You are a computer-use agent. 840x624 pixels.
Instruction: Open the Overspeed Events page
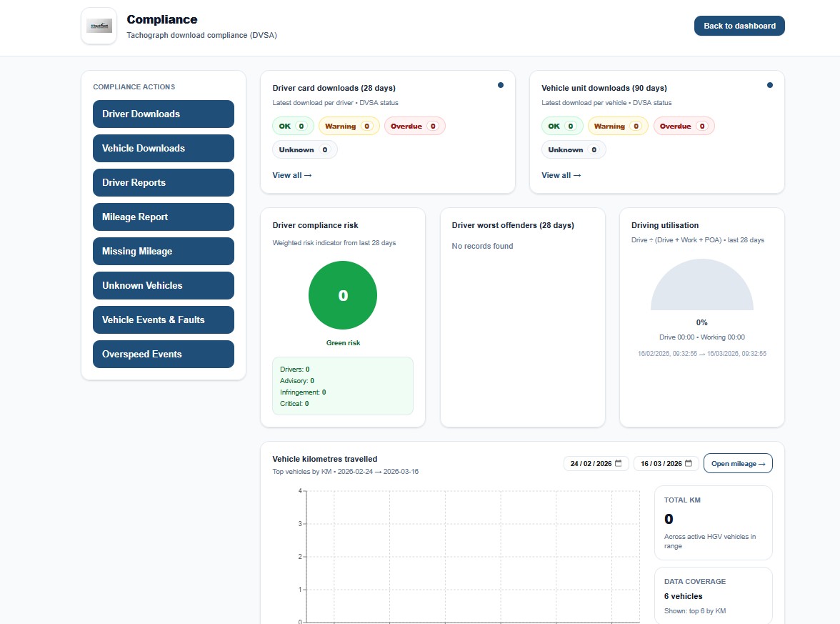click(163, 354)
